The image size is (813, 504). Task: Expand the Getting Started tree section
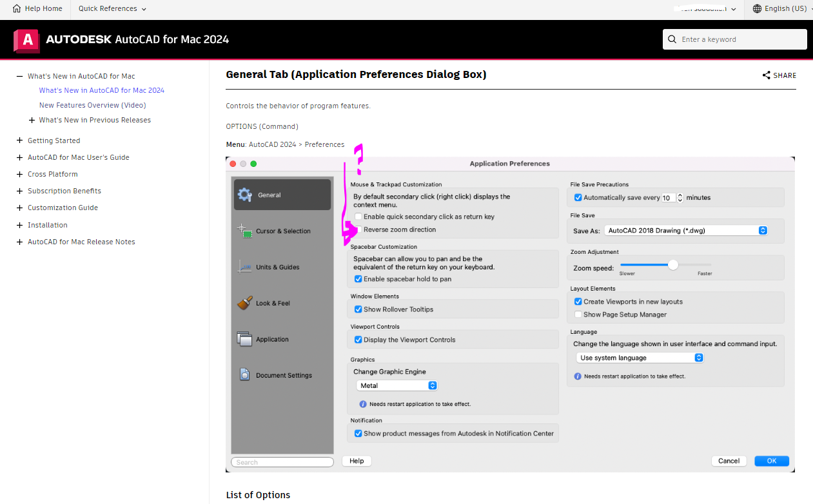pos(20,141)
